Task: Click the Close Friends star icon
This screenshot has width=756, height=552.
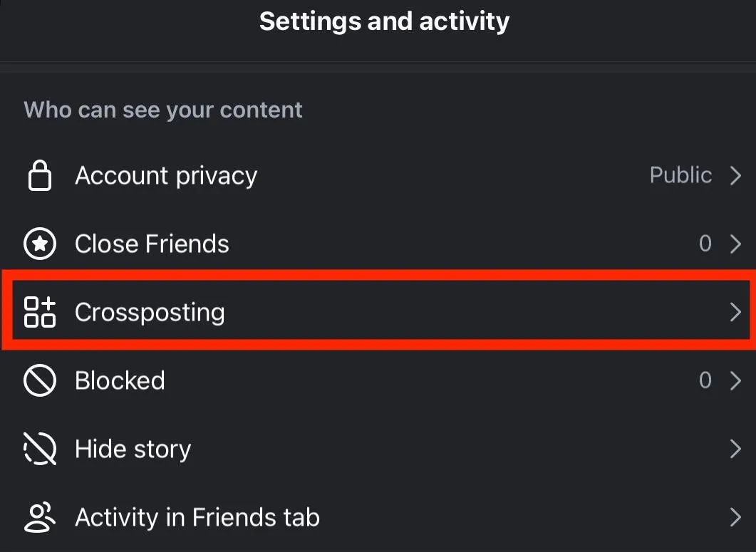Action: point(40,244)
